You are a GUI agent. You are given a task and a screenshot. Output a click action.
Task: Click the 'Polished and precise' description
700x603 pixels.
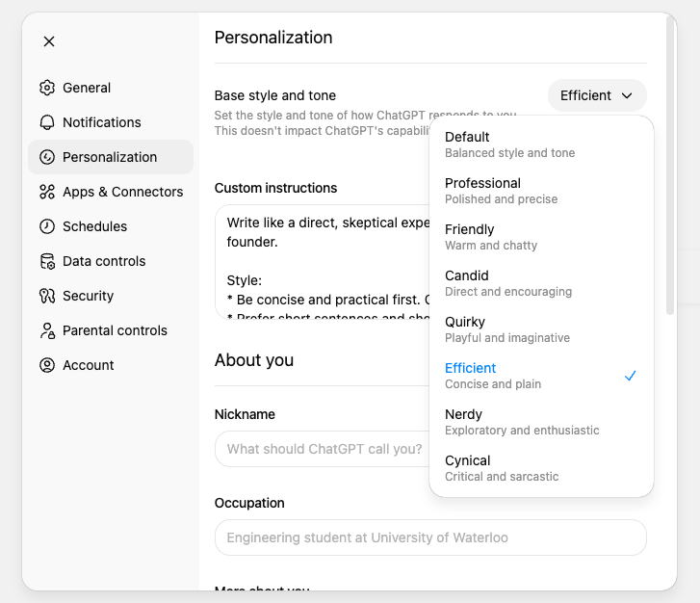(x=502, y=199)
